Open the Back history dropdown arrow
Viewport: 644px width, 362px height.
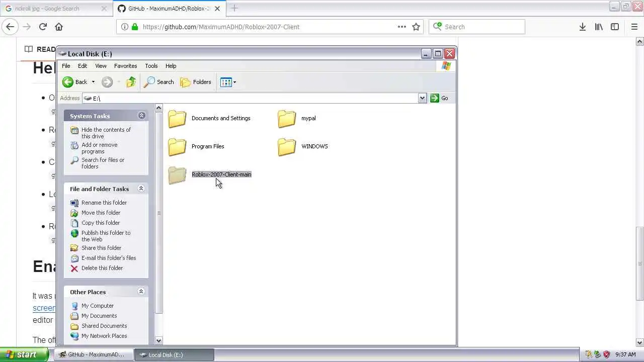(93, 82)
